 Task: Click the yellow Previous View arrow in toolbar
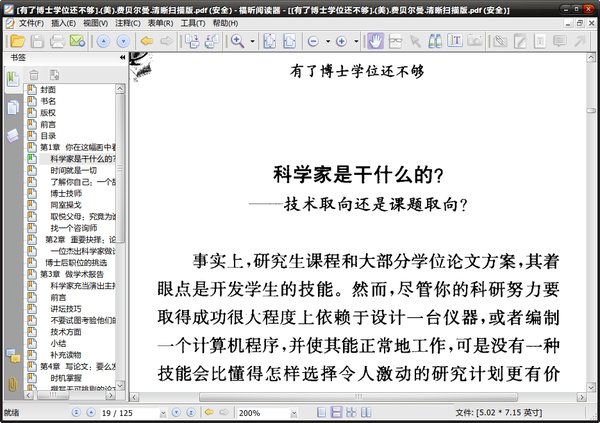click(x=147, y=41)
